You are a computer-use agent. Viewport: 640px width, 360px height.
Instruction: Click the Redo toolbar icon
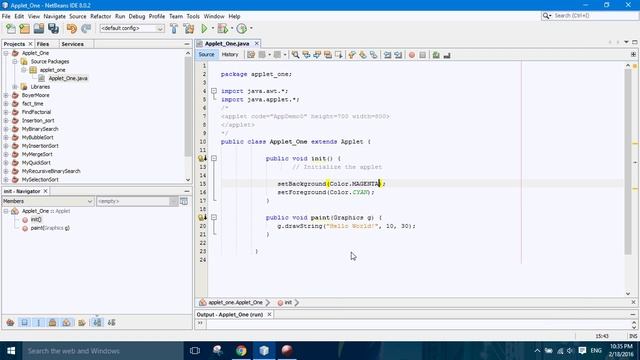coord(86,29)
